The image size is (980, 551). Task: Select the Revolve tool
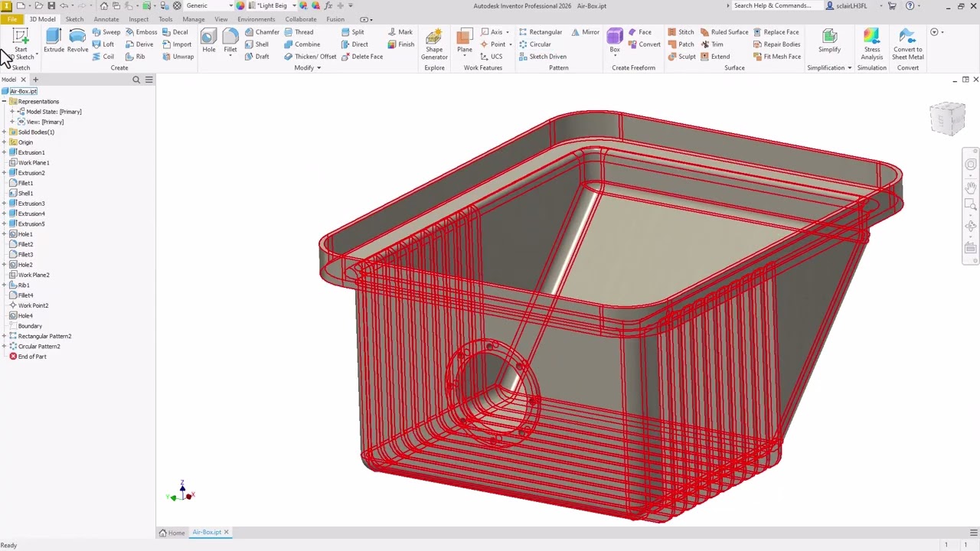coord(77,41)
